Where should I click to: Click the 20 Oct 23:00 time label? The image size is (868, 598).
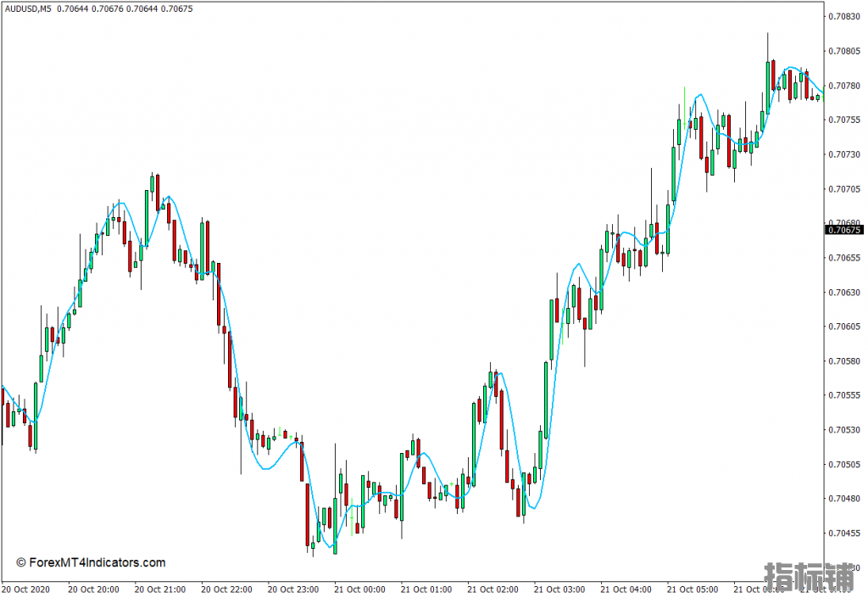292,590
